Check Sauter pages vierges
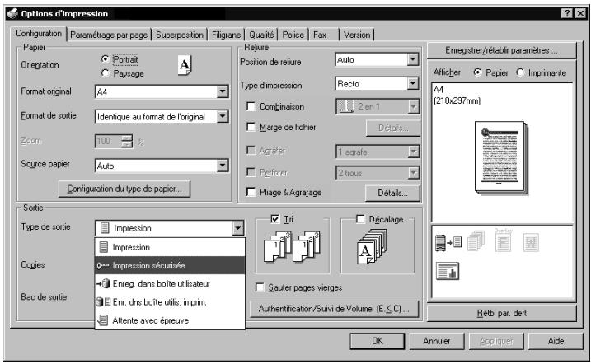 [260, 287]
